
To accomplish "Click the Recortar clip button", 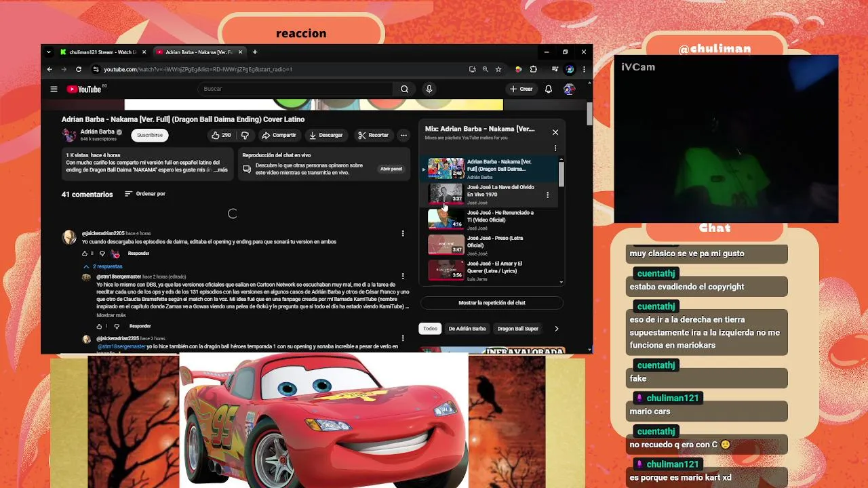I will [x=374, y=135].
